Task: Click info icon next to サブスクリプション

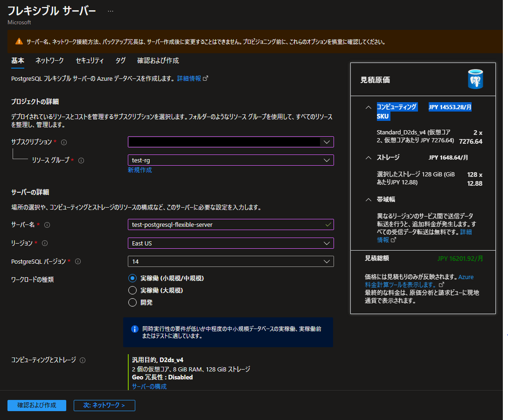Action: (64, 142)
